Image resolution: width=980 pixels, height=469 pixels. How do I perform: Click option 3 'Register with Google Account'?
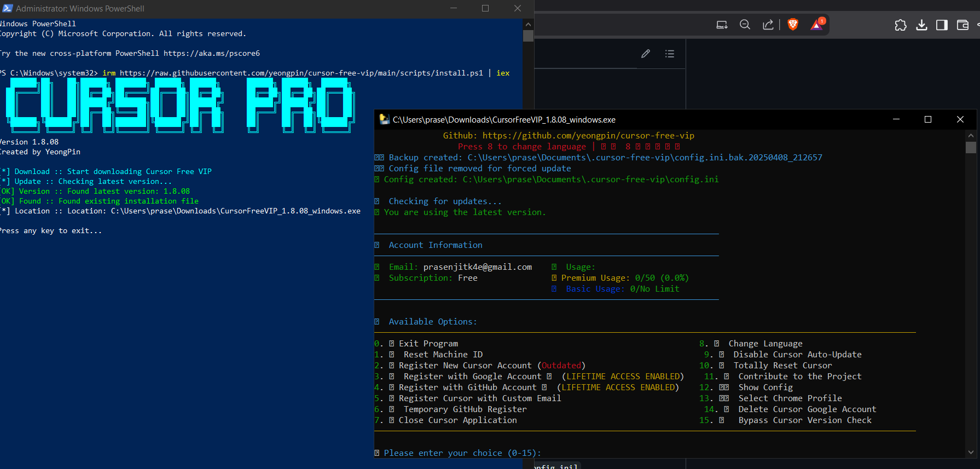click(529, 377)
